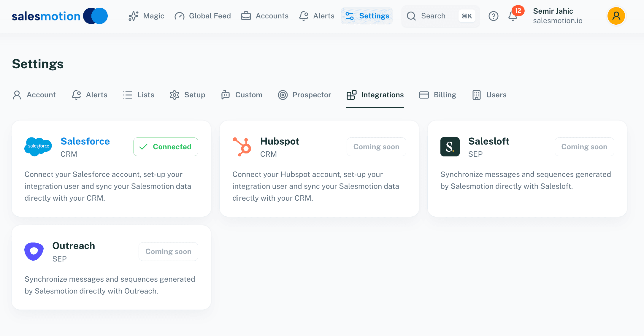Click the Custom robot icon
644x336 pixels.
[226, 95]
